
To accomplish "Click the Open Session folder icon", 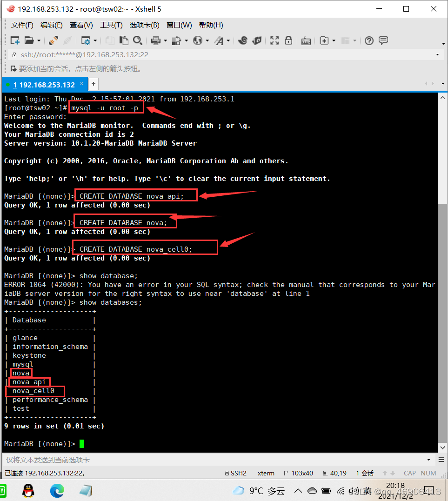I will (29, 40).
